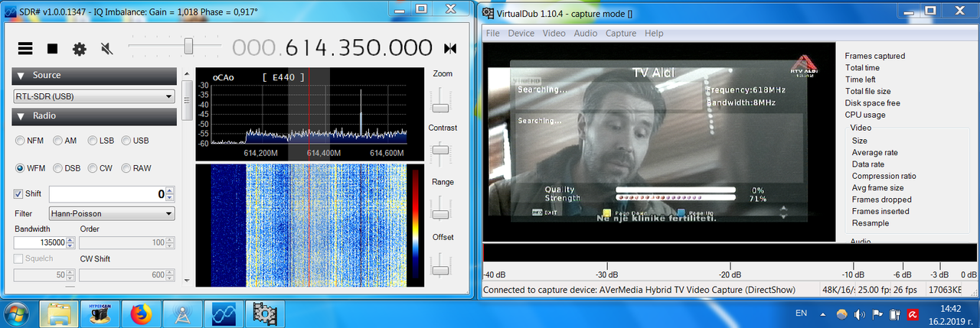Click 'Frames captured' label in VirtualDub panel
980x328 pixels.
point(874,56)
